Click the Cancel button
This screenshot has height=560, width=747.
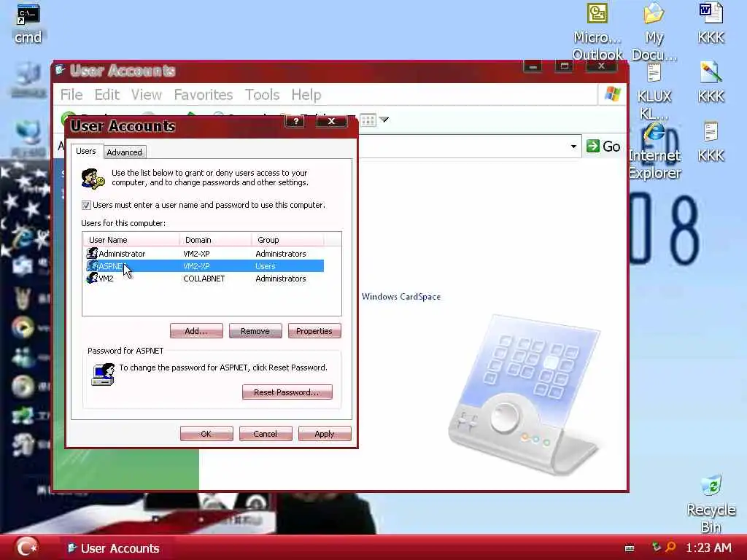pyautogui.click(x=266, y=434)
